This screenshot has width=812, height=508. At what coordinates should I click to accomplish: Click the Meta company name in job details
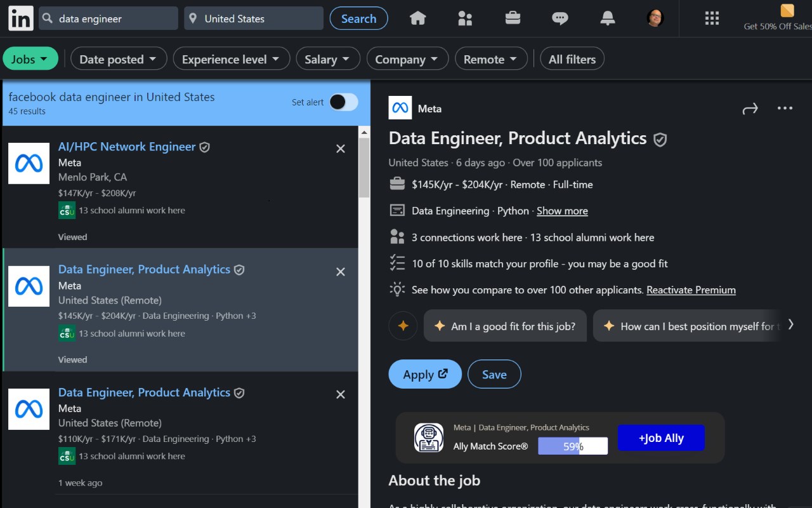click(x=429, y=109)
